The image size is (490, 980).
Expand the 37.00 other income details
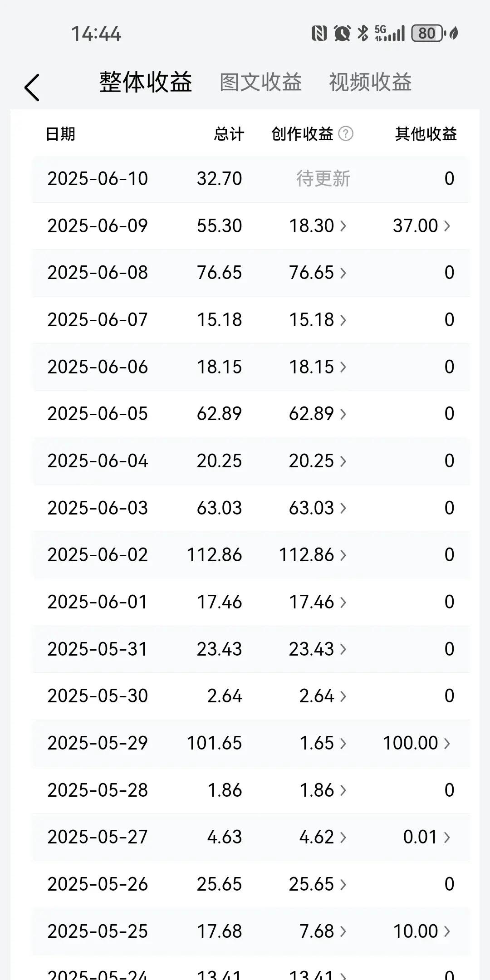pyautogui.click(x=421, y=226)
